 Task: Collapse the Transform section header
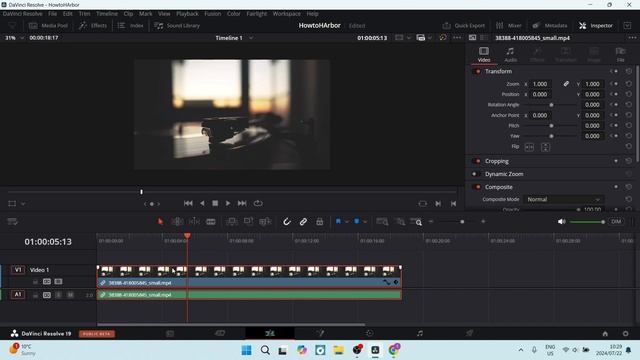coord(498,71)
